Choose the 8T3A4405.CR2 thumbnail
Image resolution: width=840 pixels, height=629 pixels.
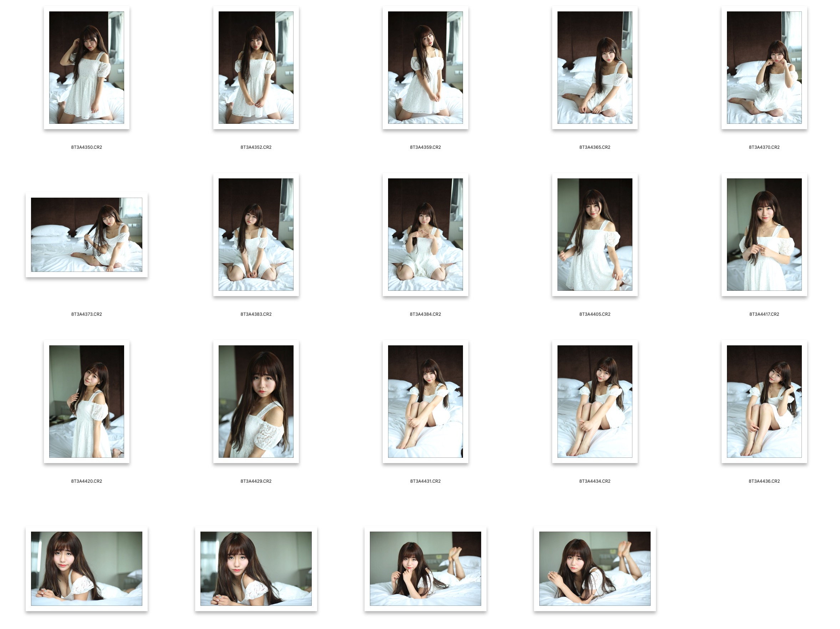(x=594, y=234)
